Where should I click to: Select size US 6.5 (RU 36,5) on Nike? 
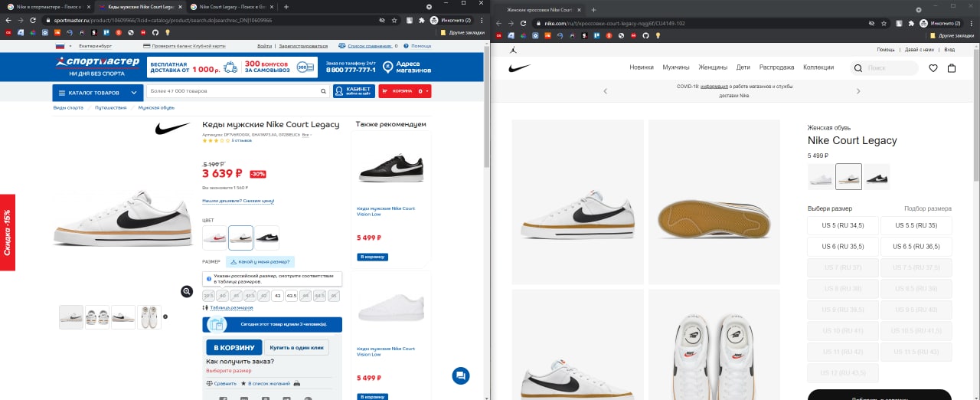point(916,247)
